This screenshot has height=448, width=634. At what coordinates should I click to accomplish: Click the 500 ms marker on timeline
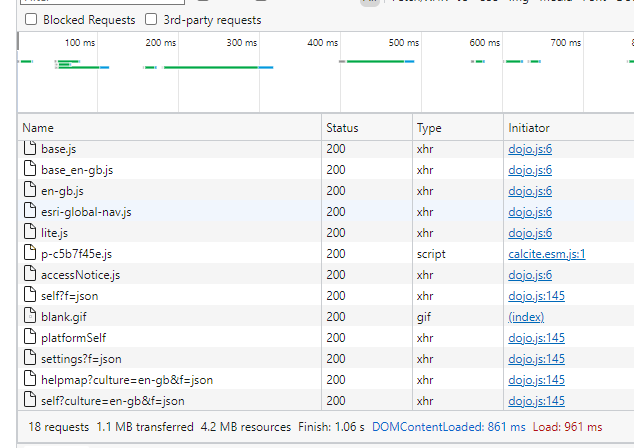tap(402, 43)
